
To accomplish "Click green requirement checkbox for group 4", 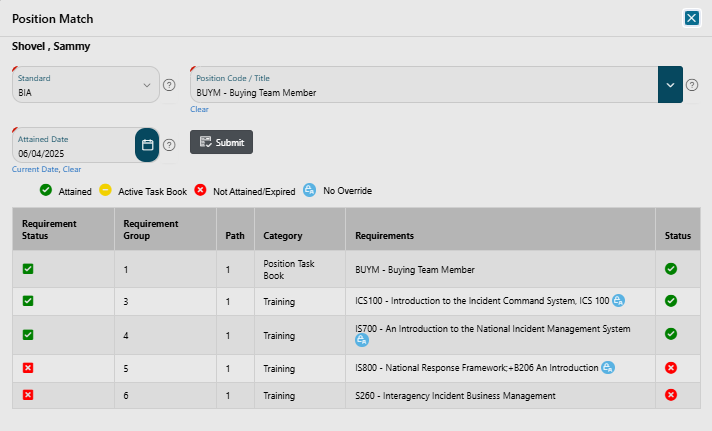I will 28,335.
